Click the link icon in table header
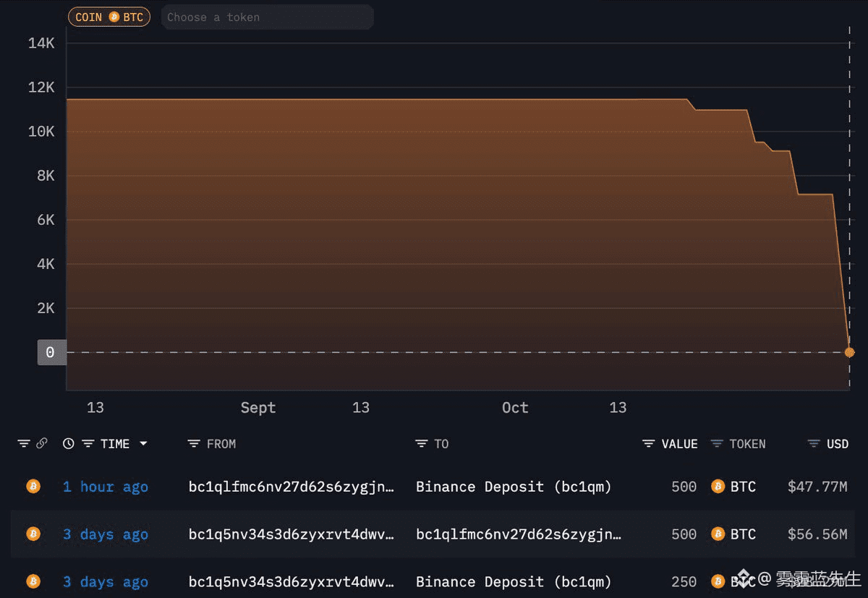This screenshot has height=598, width=868. (42, 444)
